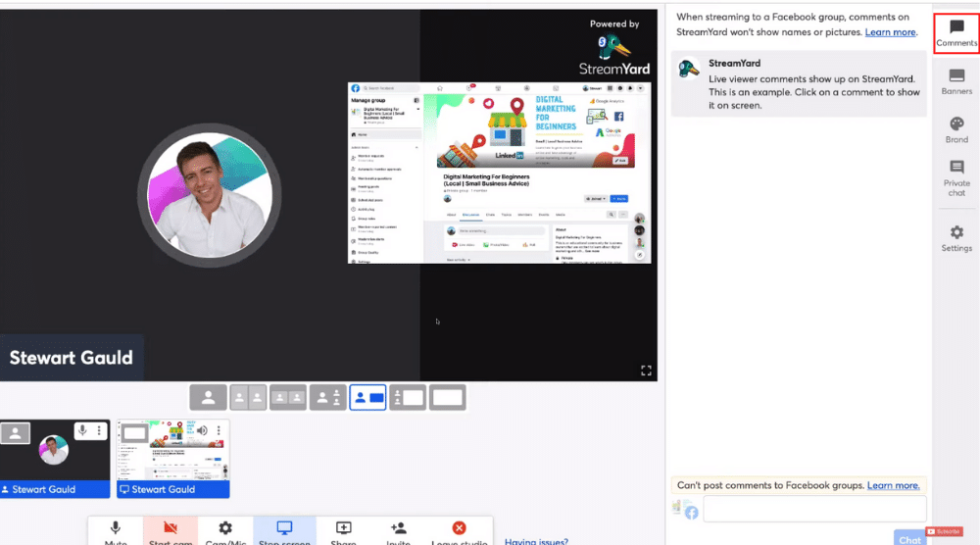Click the Chat send button
Image resolution: width=980 pixels, height=545 pixels.
tap(909, 539)
